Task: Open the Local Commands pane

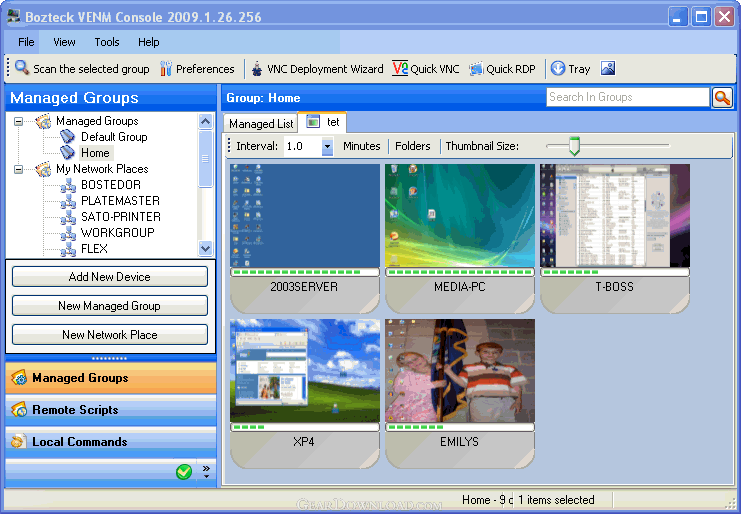Action: click(x=111, y=442)
